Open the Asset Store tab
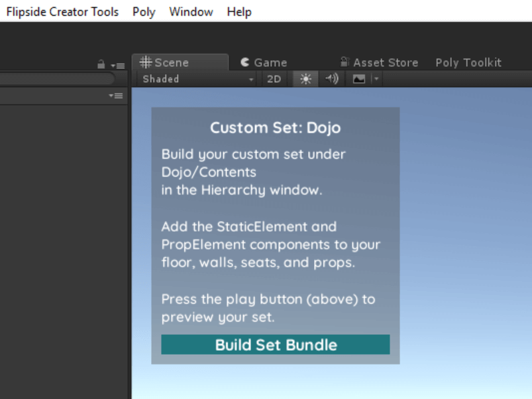 (379, 62)
